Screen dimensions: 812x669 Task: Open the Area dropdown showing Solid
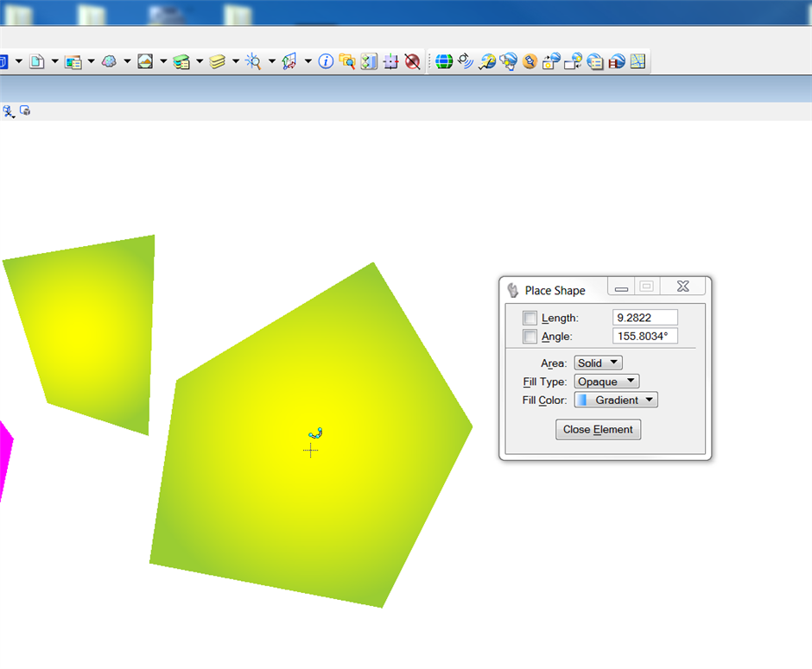pos(598,363)
